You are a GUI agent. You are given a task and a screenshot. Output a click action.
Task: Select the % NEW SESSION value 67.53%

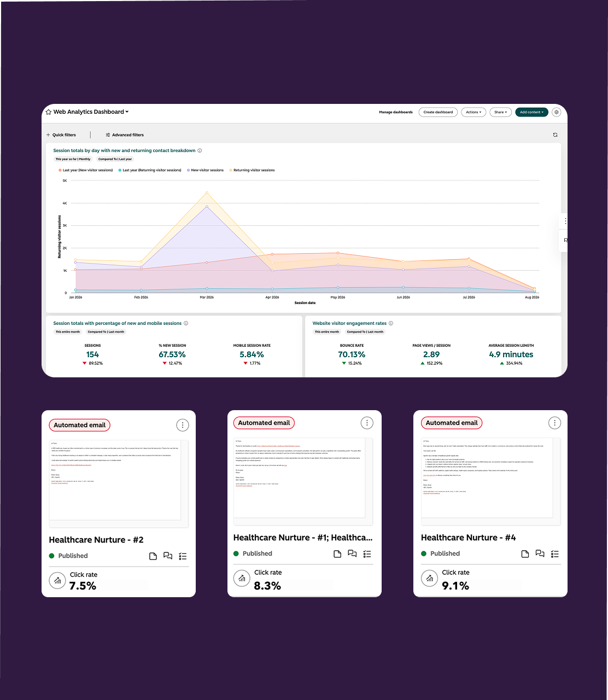tap(172, 354)
